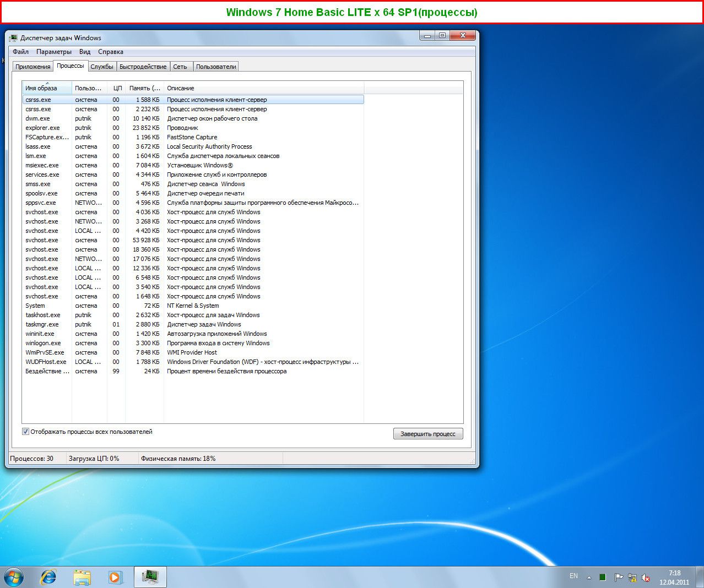Click the Task Manager title bar icon

pyautogui.click(x=13, y=38)
